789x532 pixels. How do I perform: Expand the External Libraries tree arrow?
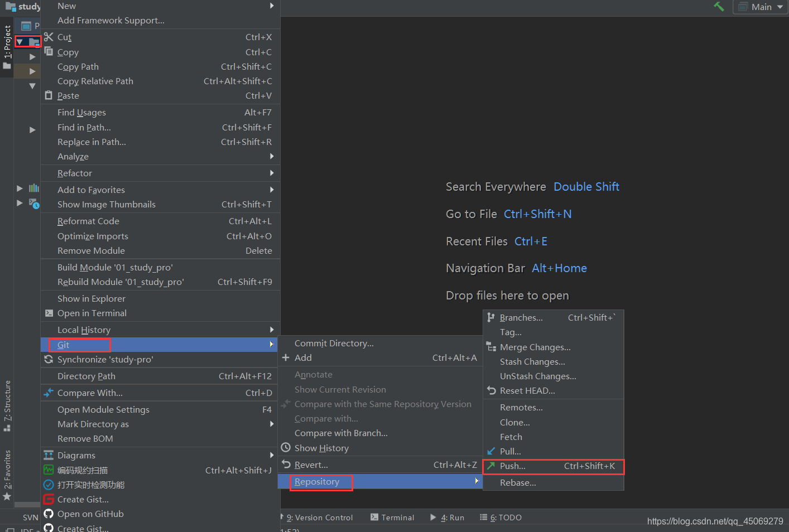20,188
